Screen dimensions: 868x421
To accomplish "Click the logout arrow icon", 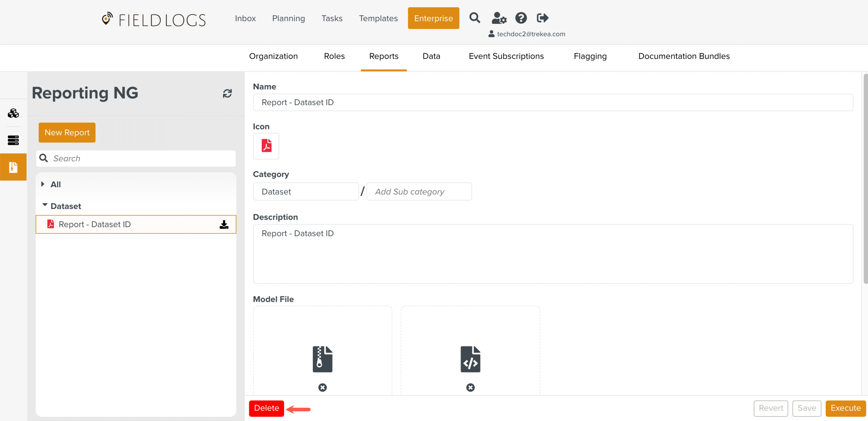I will point(542,18).
